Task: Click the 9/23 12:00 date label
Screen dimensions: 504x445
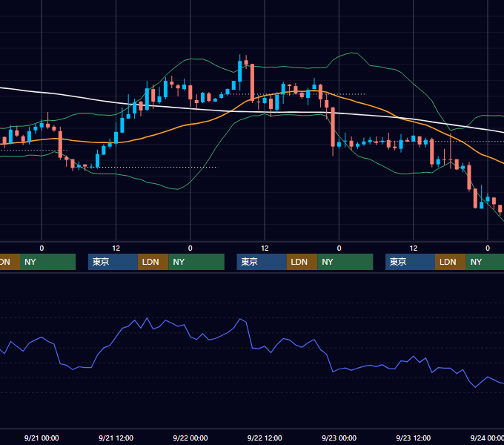Action: (414, 438)
